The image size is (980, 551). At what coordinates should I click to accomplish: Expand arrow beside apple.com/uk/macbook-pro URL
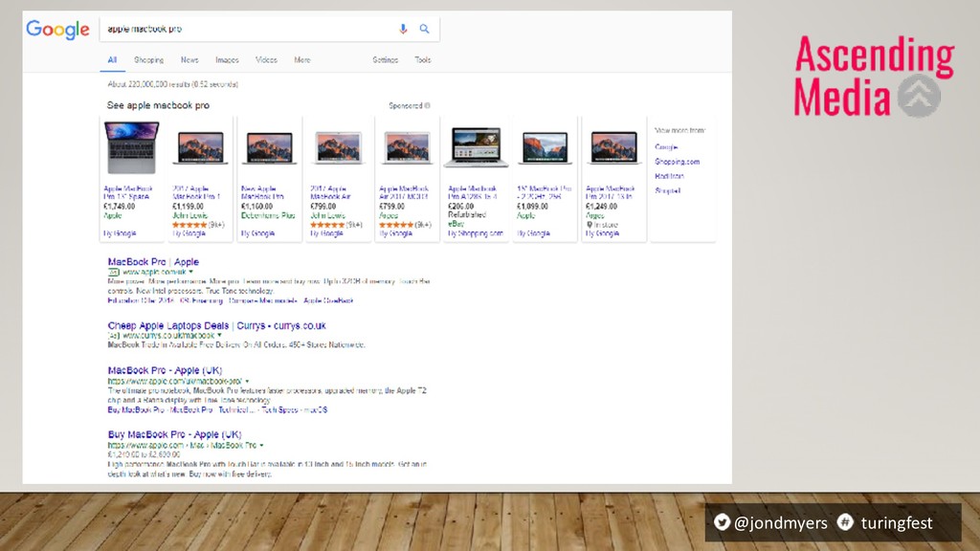coord(247,381)
